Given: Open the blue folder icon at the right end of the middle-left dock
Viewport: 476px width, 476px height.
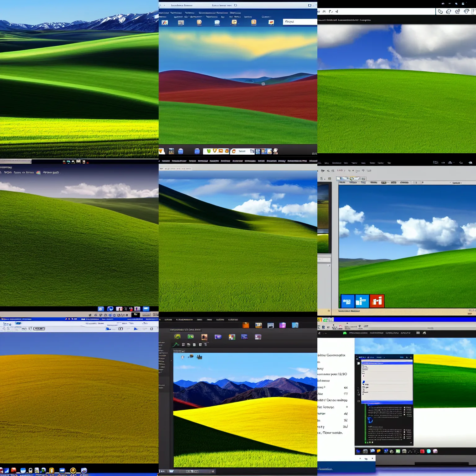Looking at the screenshot, I should tap(146, 309).
